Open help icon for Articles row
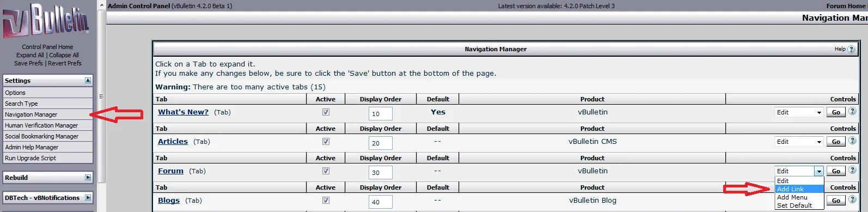 click(x=852, y=141)
